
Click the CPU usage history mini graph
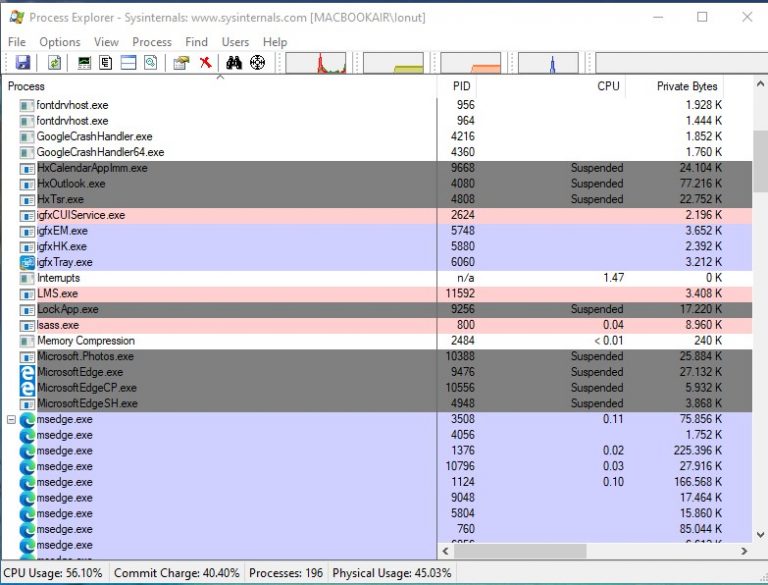click(316, 63)
